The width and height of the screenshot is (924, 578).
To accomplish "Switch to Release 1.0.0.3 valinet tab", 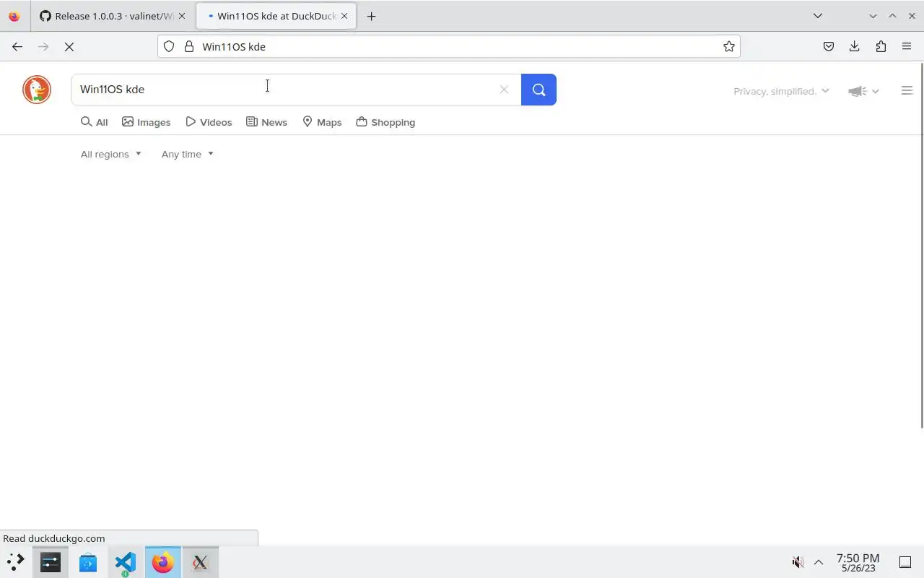I will click(113, 16).
